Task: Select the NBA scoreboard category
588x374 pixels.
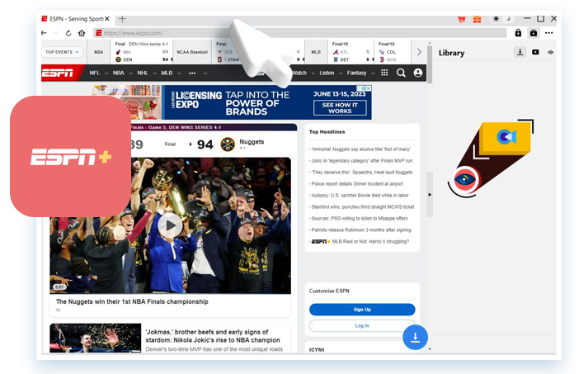Action: pyautogui.click(x=99, y=52)
